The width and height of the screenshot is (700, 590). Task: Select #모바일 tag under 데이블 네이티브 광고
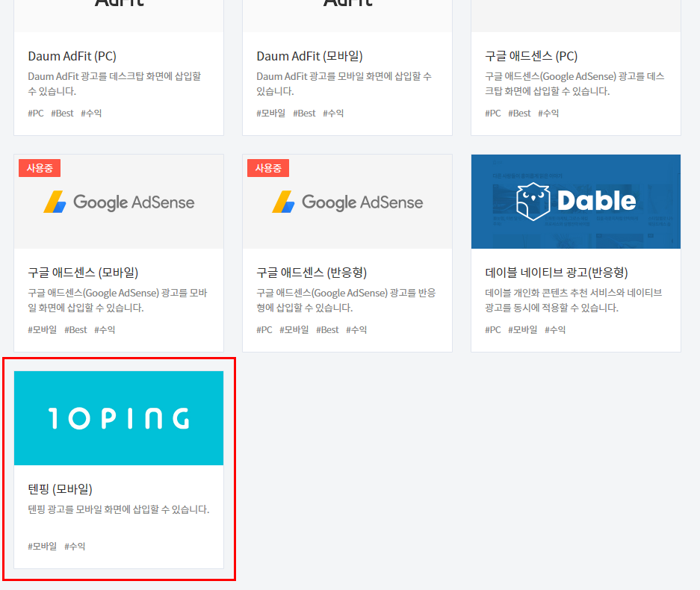pos(523,330)
